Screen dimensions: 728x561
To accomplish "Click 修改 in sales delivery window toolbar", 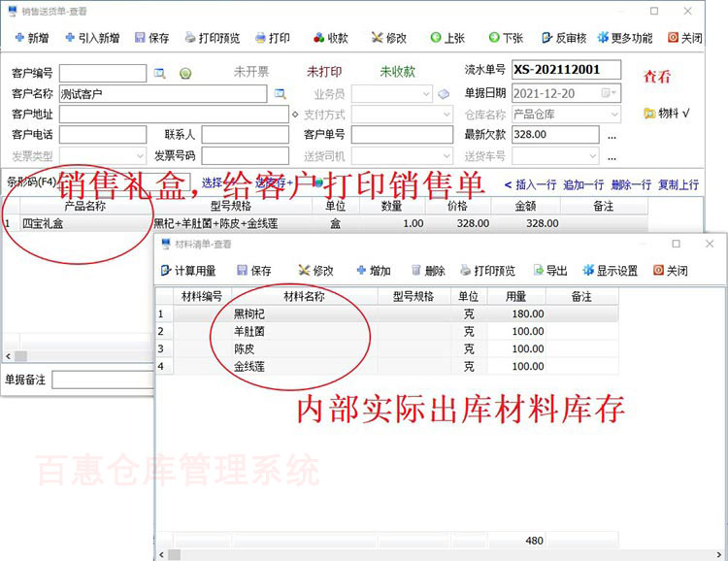I will point(389,38).
